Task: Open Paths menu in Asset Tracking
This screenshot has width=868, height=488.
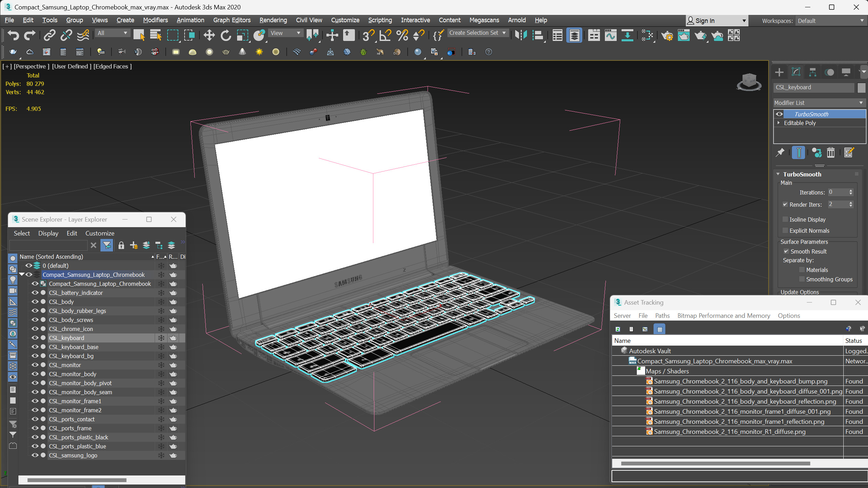Action: pyautogui.click(x=662, y=315)
